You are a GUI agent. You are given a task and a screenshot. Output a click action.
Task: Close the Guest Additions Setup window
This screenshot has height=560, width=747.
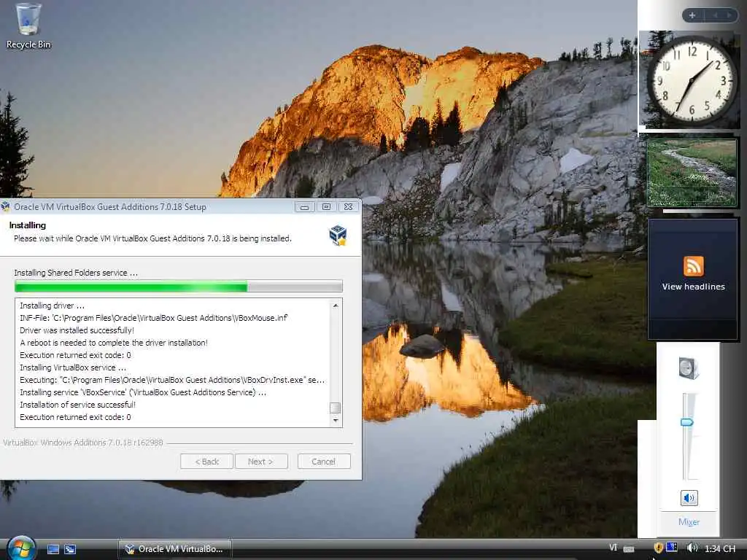tap(348, 207)
